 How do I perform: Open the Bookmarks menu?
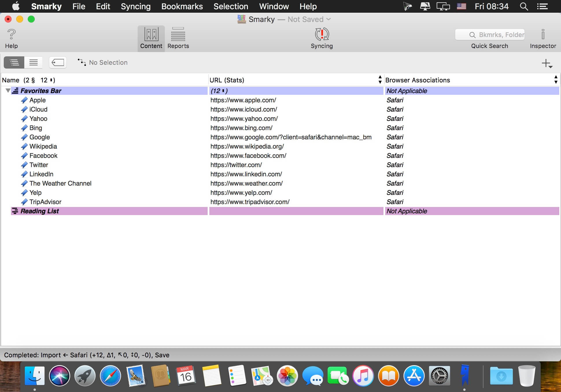[x=182, y=6]
